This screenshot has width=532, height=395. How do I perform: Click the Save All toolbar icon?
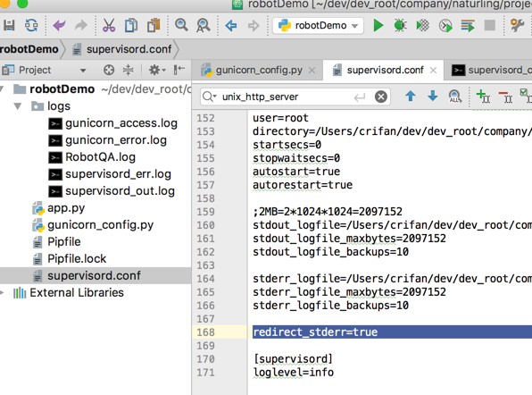(x=9, y=26)
